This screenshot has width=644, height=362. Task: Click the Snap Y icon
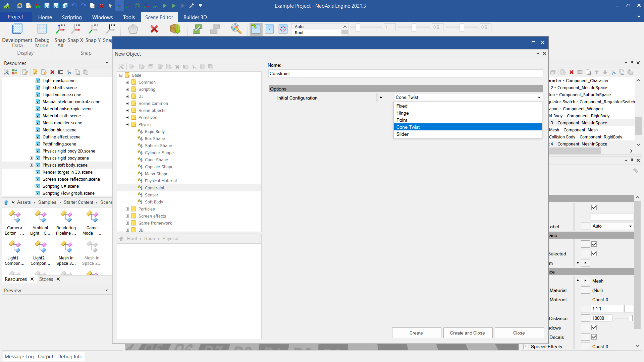[x=93, y=29]
